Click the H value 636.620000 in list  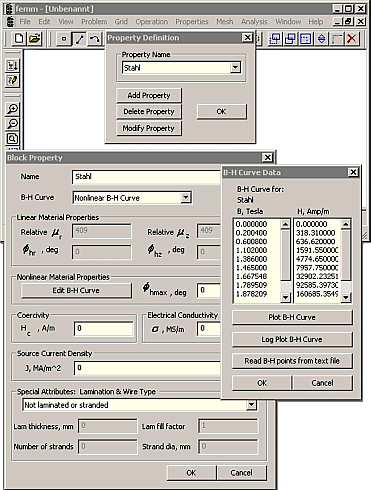tap(316, 241)
